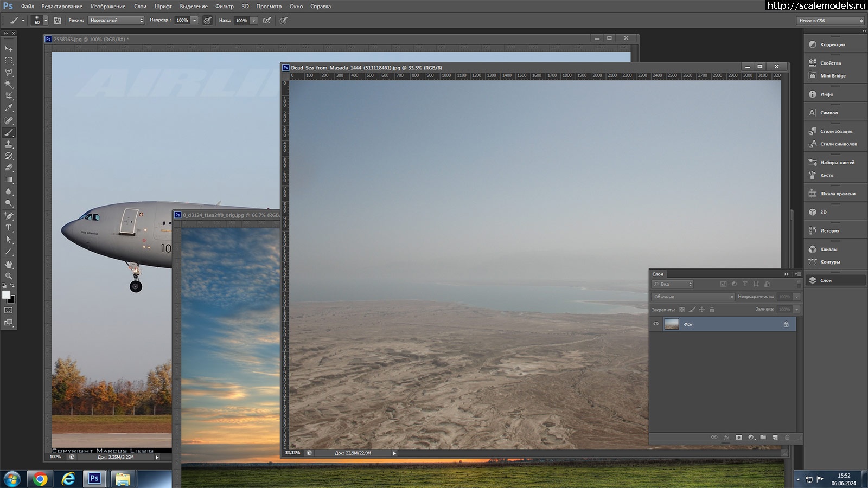Open Справка menu

click(321, 7)
